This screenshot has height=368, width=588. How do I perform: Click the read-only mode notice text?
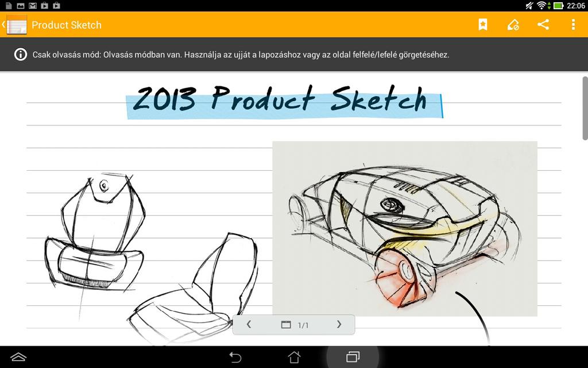(241, 55)
